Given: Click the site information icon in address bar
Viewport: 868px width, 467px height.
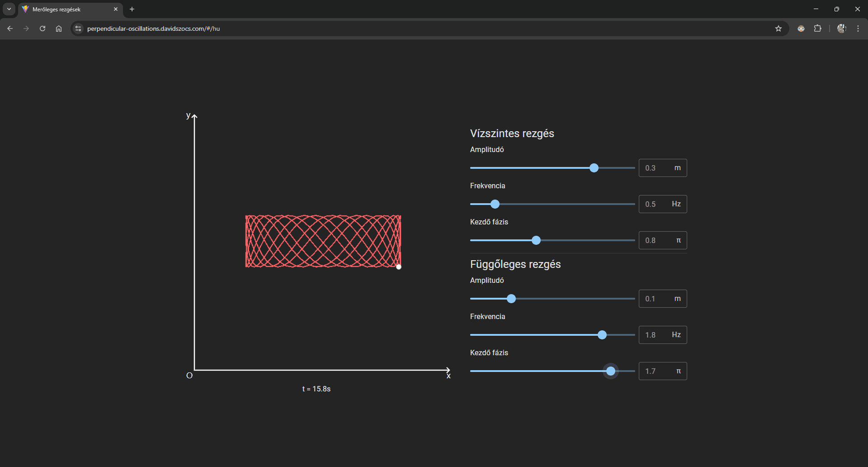Looking at the screenshot, I should [78, 29].
